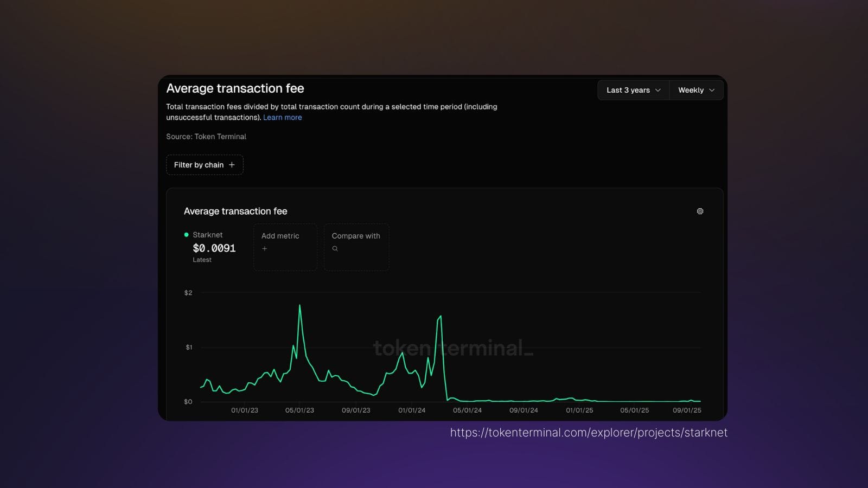The width and height of the screenshot is (868, 488).
Task: Click the chevron on Last 3 years
Action: (658, 90)
